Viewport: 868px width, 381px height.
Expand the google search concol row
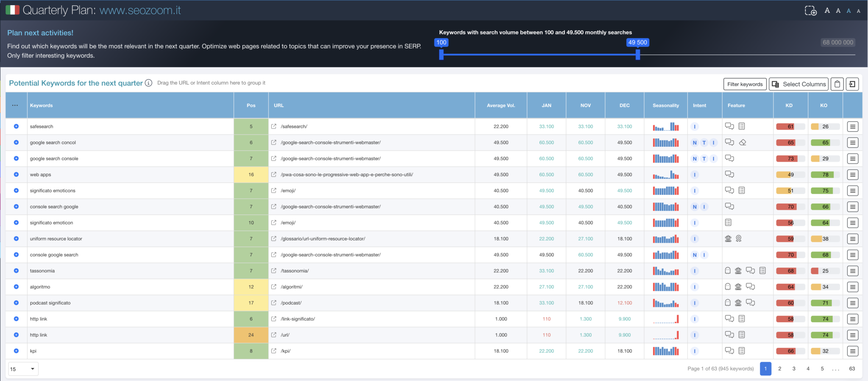click(x=16, y=143)
